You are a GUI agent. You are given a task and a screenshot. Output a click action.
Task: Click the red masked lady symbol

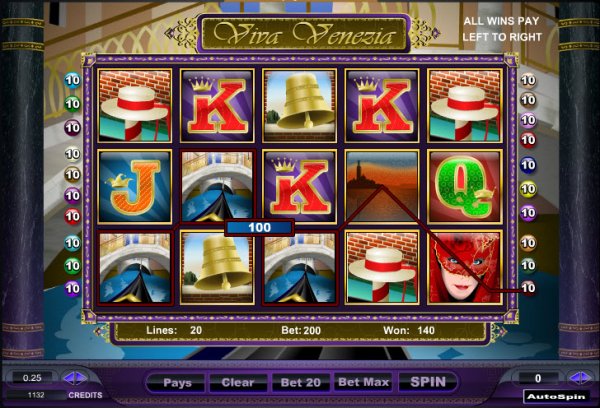(465, 268)
